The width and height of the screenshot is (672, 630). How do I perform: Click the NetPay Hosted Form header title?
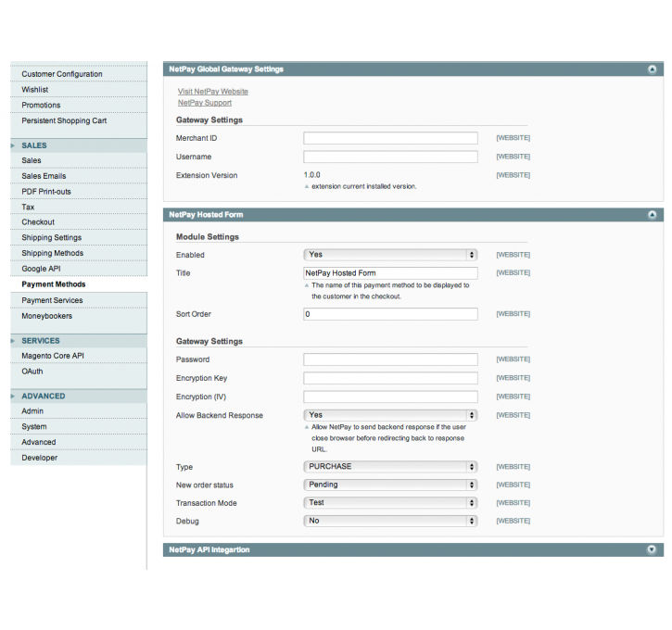pos(206,215)
